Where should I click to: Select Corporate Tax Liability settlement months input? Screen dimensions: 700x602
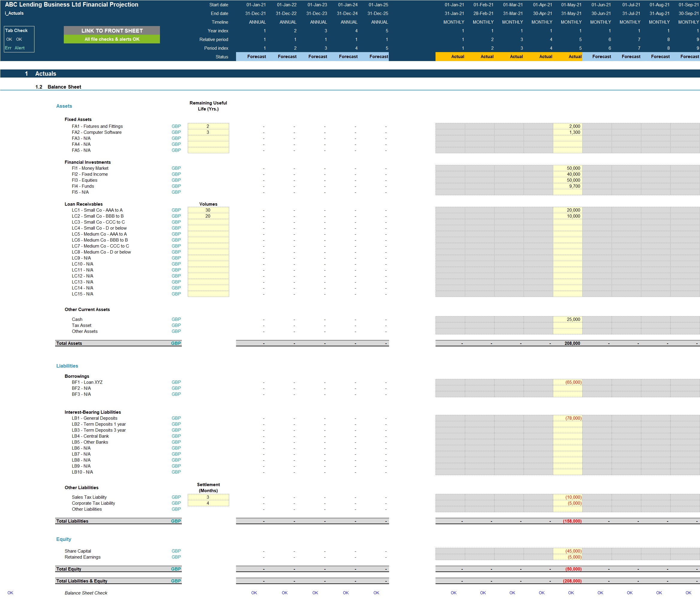pyautogui.click(x=208, y=503)
